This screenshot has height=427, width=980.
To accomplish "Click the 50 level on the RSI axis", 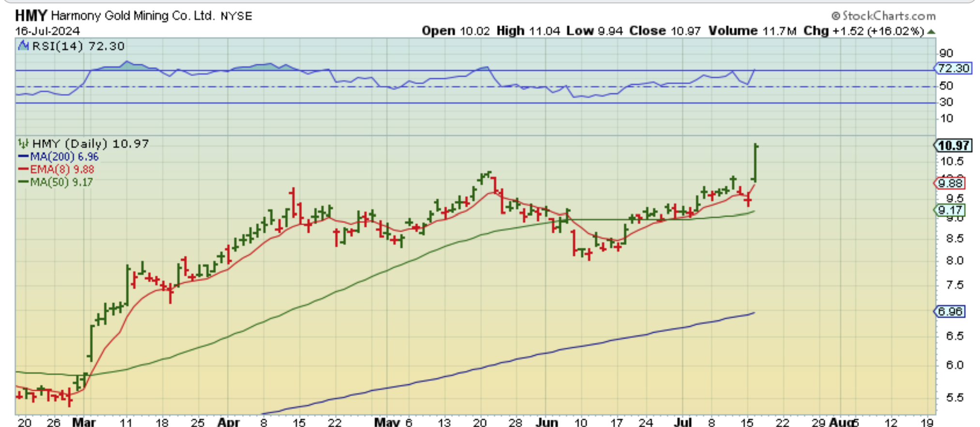I will point(946,86).
